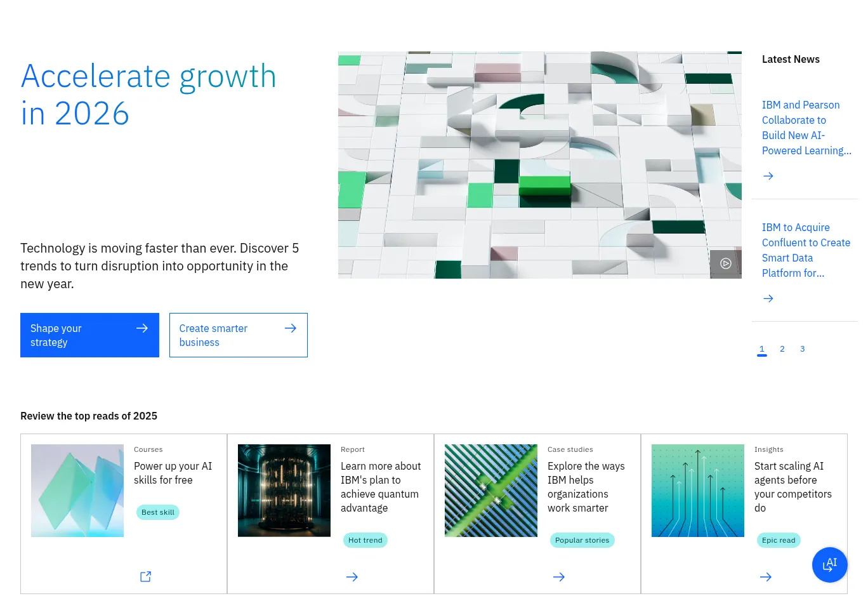The width and height of the screenshot is (868, 603).
Task: Click Create smarter business button
Action: [x=238, y=335]
